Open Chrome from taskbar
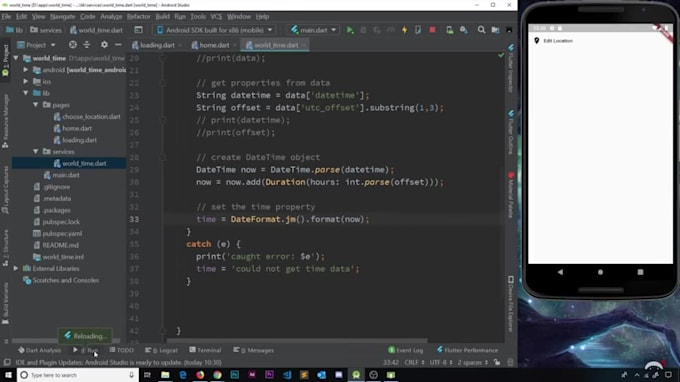Viewport: 680px width, 382px height. [217, 375]
